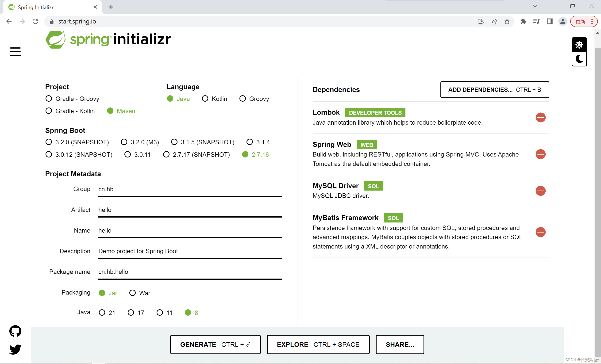Edit the Group field
Screen dimensions: 601x364
click(x=190, y=189)
